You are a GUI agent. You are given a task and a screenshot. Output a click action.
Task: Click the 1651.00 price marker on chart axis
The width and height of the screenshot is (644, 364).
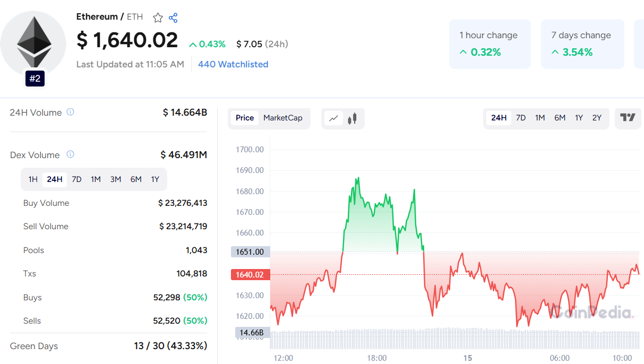pyautogui.click(x=250, y=252)
